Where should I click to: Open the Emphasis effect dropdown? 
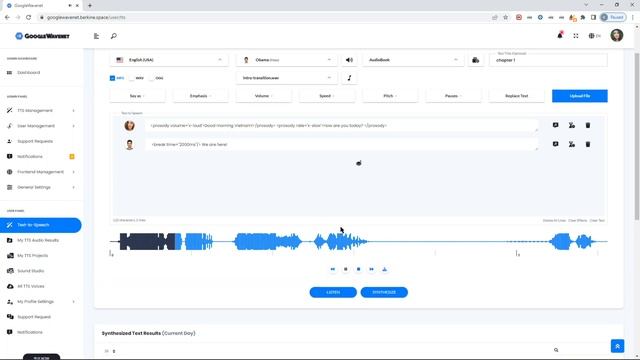pos(200,96)
